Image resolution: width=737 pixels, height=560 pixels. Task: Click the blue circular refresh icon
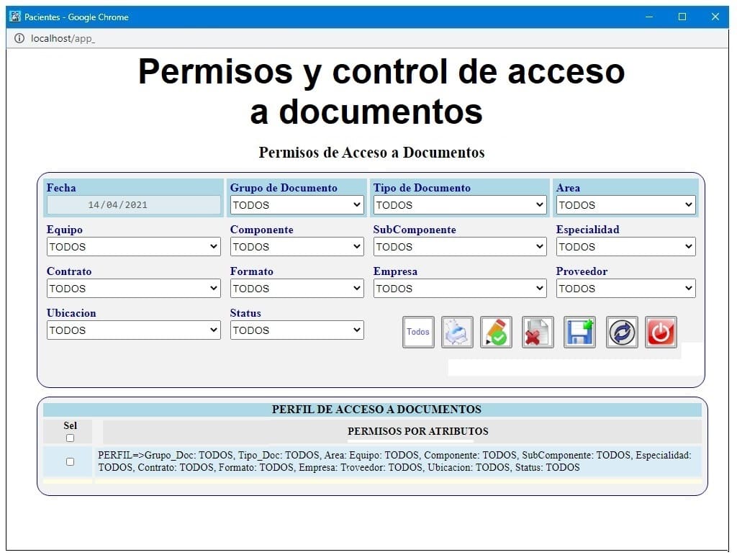[x=622, y=332]
